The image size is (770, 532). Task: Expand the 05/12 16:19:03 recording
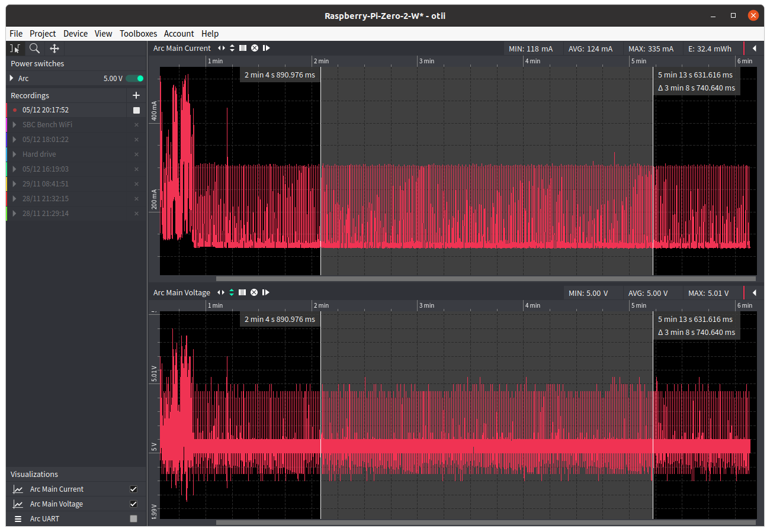(x=14, y=169)
